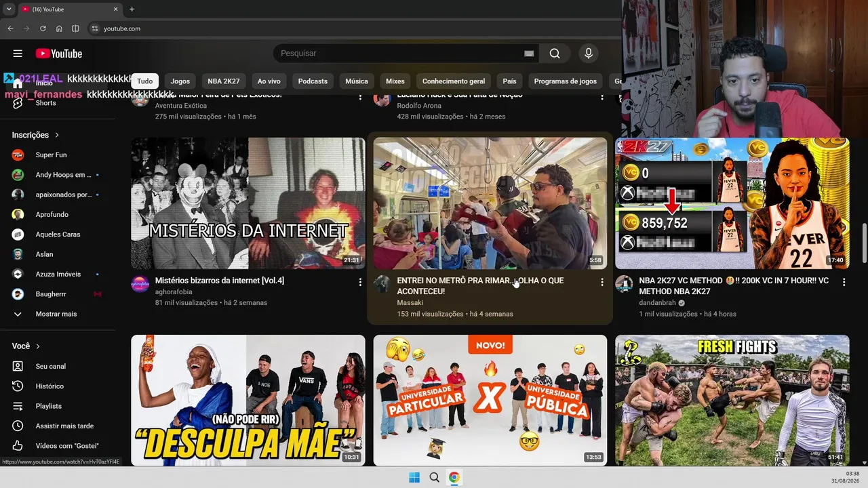Open the Você section header
The height and width of the screenshot is (488, 868).
point(26,346)
